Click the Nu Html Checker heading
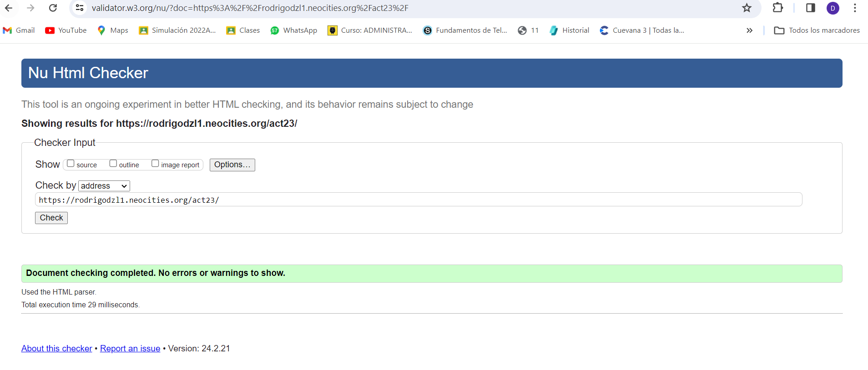 [x=88, y=73]
